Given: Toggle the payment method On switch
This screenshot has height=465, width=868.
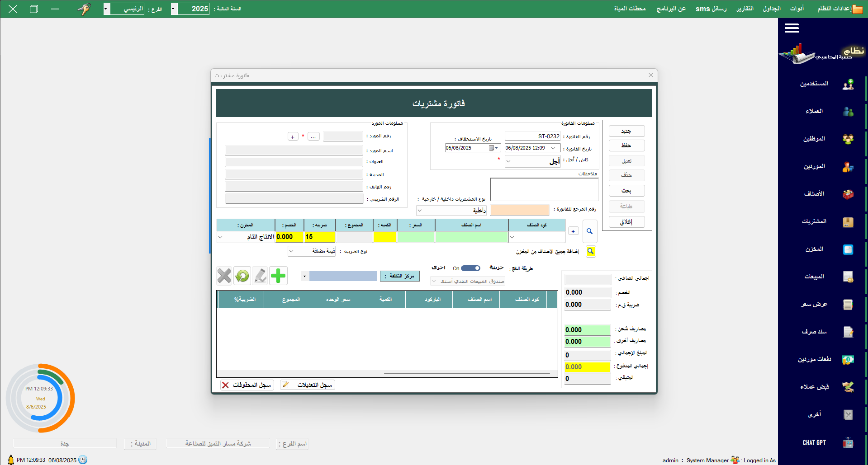Looking at the screenshot, I should [470, 268].
